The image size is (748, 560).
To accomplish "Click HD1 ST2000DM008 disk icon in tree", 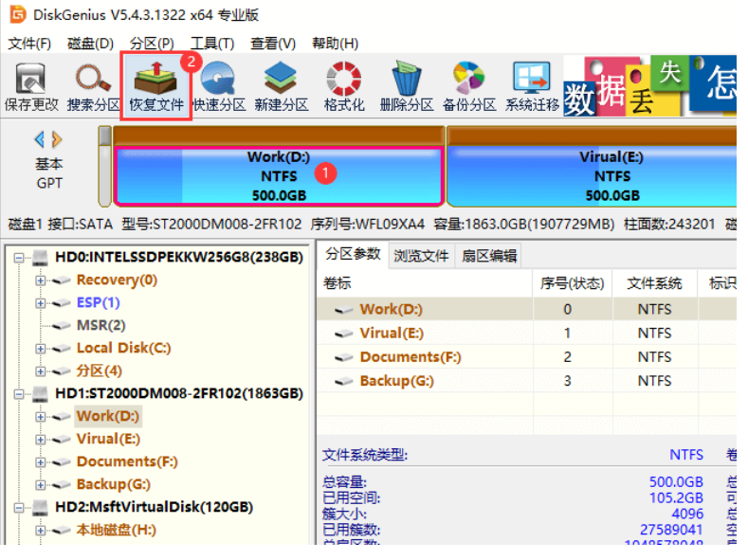I will 40,393.
